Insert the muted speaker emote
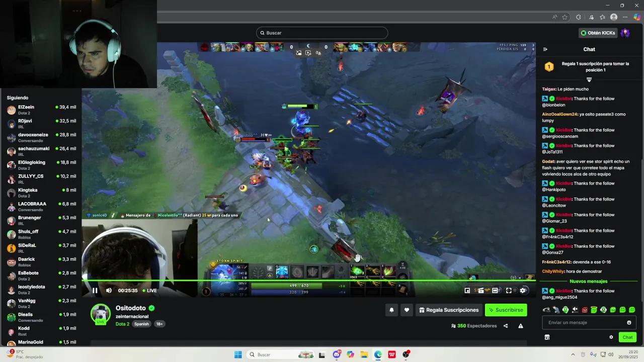This screenshot has width=644, height=362. pos(575,310)
